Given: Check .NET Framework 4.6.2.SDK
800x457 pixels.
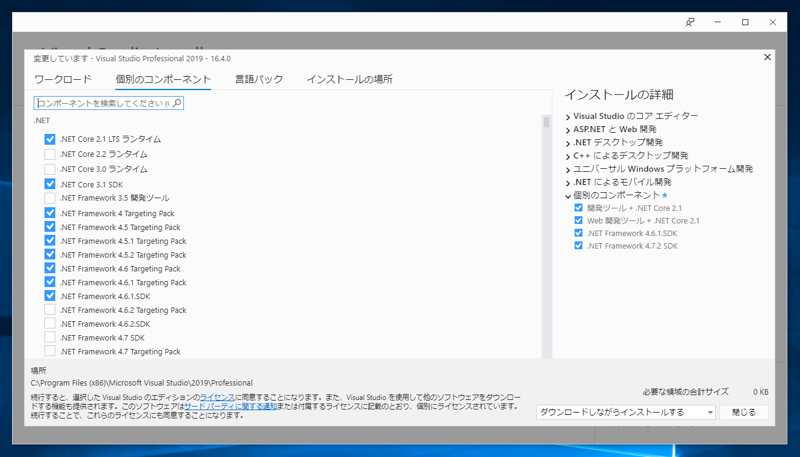Looking at the screenshot, I should point(49,323).
